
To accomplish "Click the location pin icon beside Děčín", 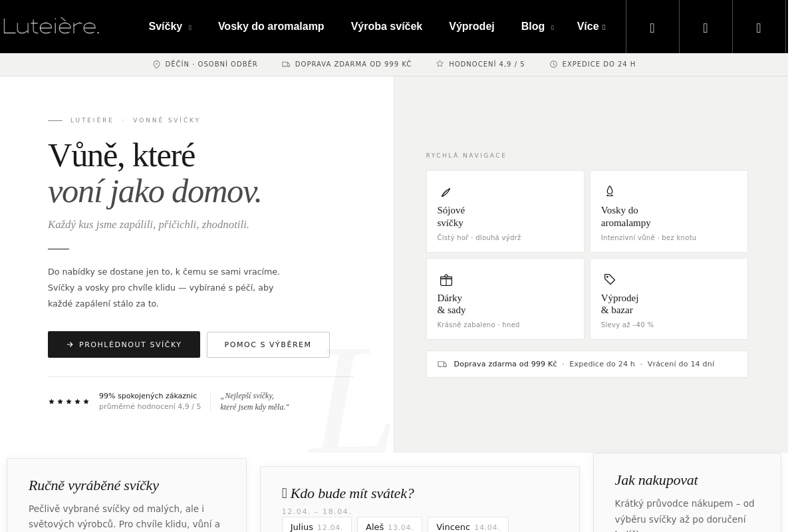I will pyautogui.click(x=157, y=65).
